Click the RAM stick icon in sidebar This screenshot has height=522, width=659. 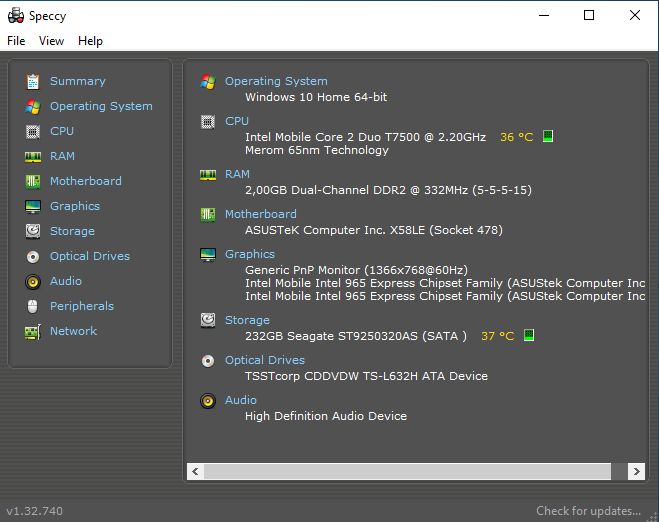[x=33, y=157]
